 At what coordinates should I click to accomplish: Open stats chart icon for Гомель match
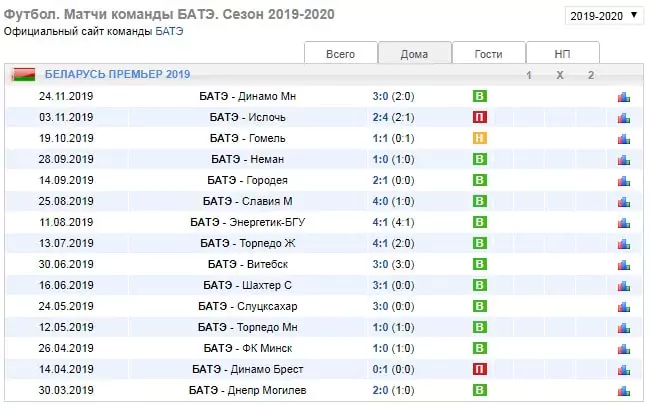pos(623,139)
